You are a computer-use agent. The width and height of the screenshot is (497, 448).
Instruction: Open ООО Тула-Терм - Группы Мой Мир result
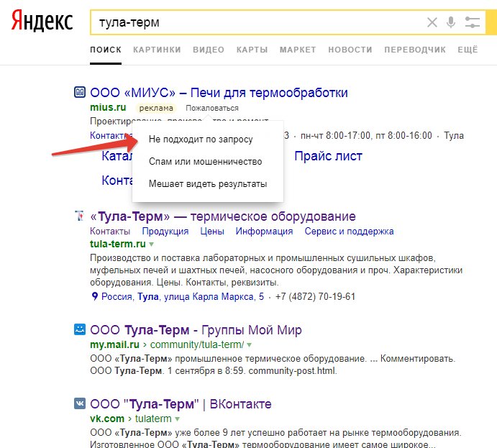pyautogui.click(x=196, y=330)
